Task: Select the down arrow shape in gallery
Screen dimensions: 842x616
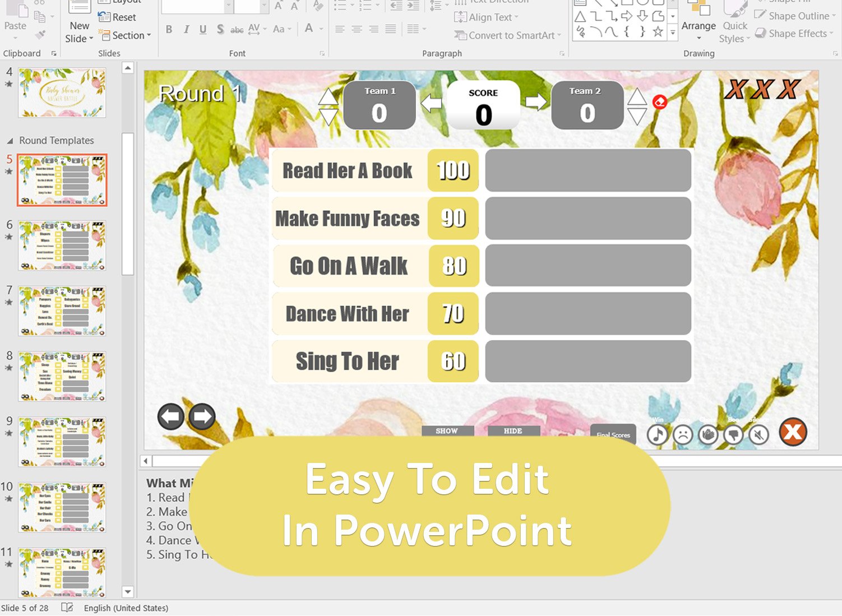Action: [642, 16]
